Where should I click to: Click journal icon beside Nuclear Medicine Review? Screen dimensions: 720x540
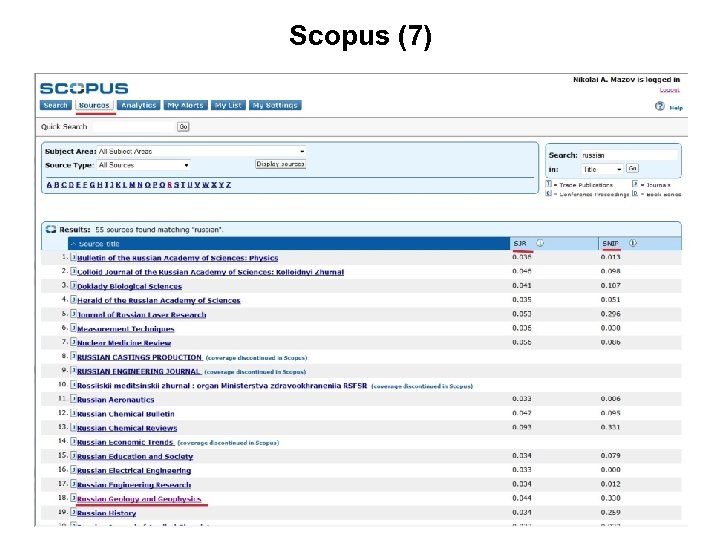pyautogui.click(x=73, y=342)
